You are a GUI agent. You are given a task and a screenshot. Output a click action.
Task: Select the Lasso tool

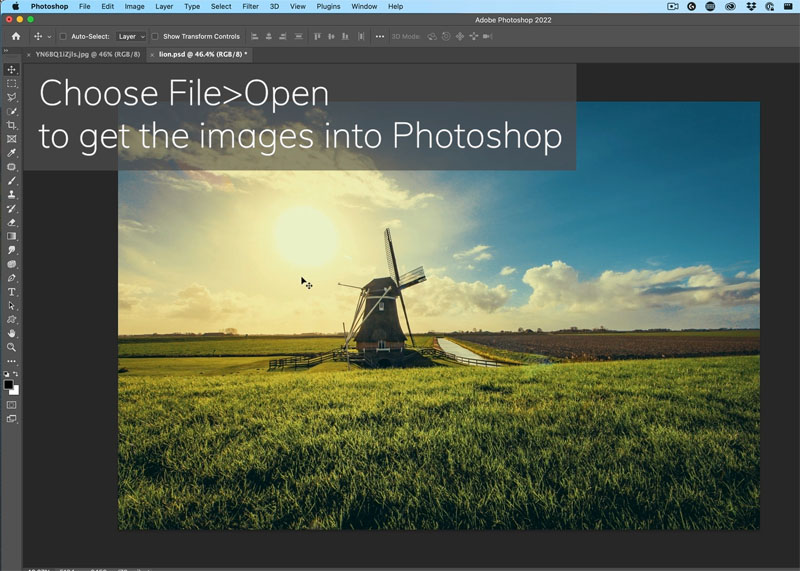pos(11,97)
